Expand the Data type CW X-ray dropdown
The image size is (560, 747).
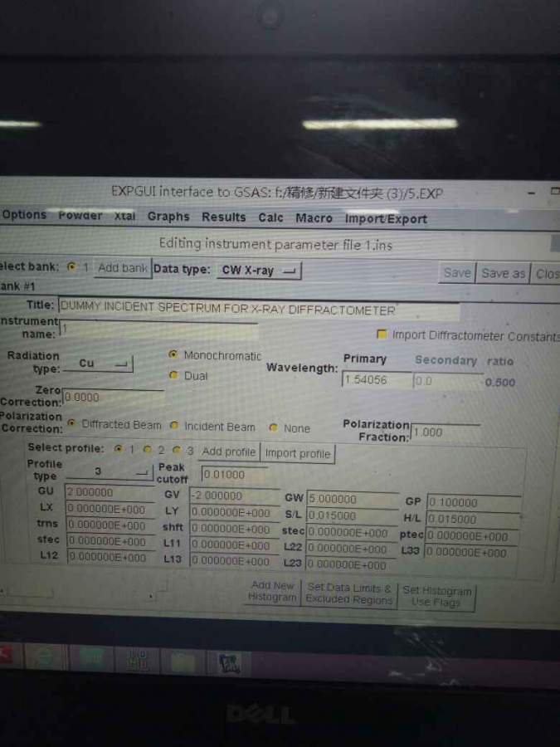click(x=259, y=271)
